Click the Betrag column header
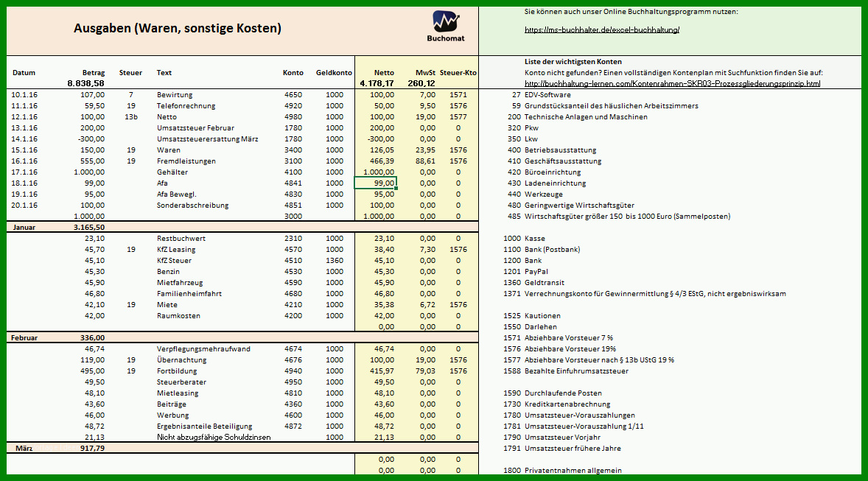This screenshot has width=868, height=481. [94, 72]
